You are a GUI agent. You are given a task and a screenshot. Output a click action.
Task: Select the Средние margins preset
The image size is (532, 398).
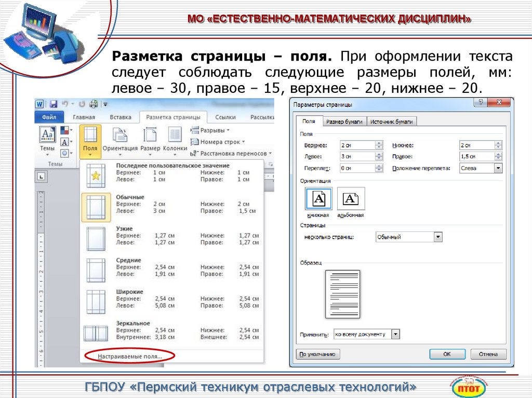point(172,270)
